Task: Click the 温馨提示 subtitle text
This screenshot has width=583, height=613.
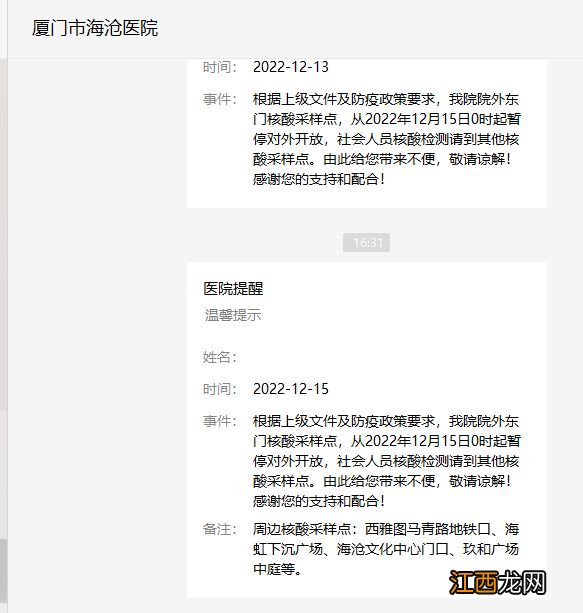Action: click(233, 315)
